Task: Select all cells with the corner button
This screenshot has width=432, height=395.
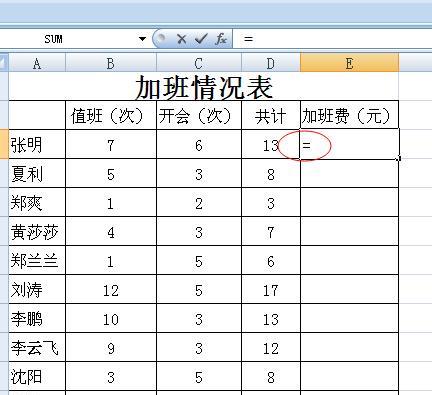Action: [4, 63]
